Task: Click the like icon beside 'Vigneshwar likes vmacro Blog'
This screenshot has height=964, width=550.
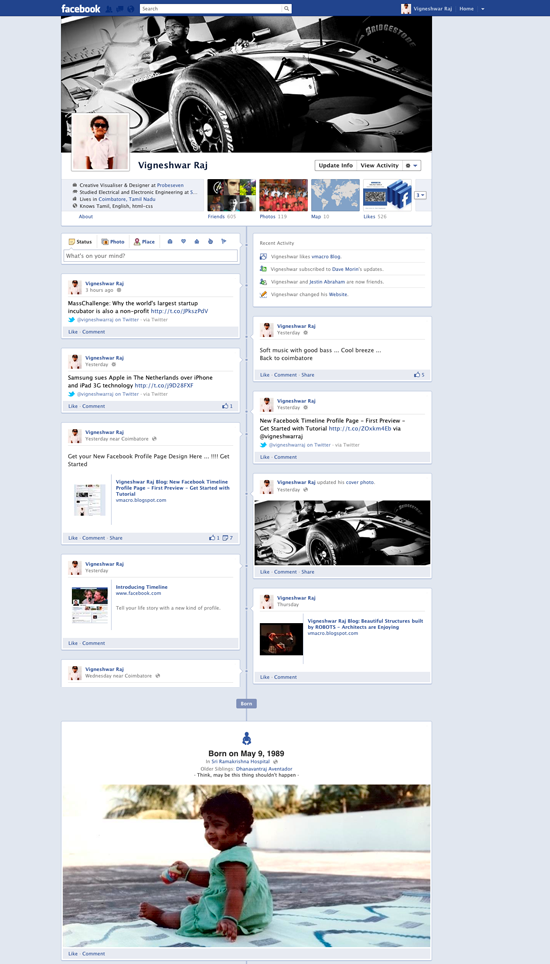Action: pos(263,256)
